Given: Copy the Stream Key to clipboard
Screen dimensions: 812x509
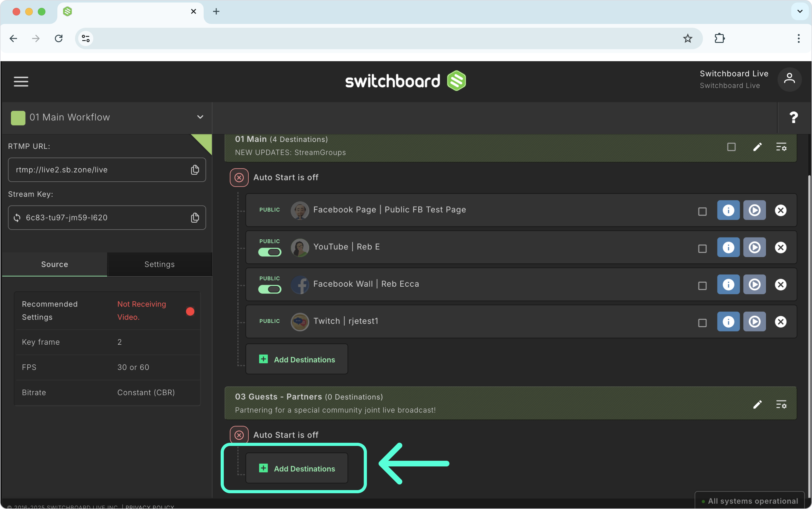Looking at the screenshot, I should coord(195,218).
